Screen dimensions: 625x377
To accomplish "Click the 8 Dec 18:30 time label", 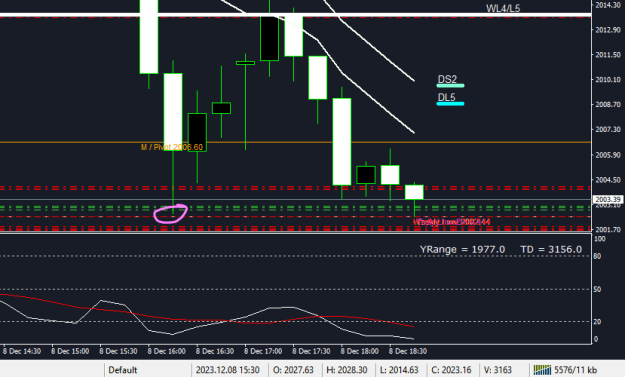I will (x=408, y=351).
